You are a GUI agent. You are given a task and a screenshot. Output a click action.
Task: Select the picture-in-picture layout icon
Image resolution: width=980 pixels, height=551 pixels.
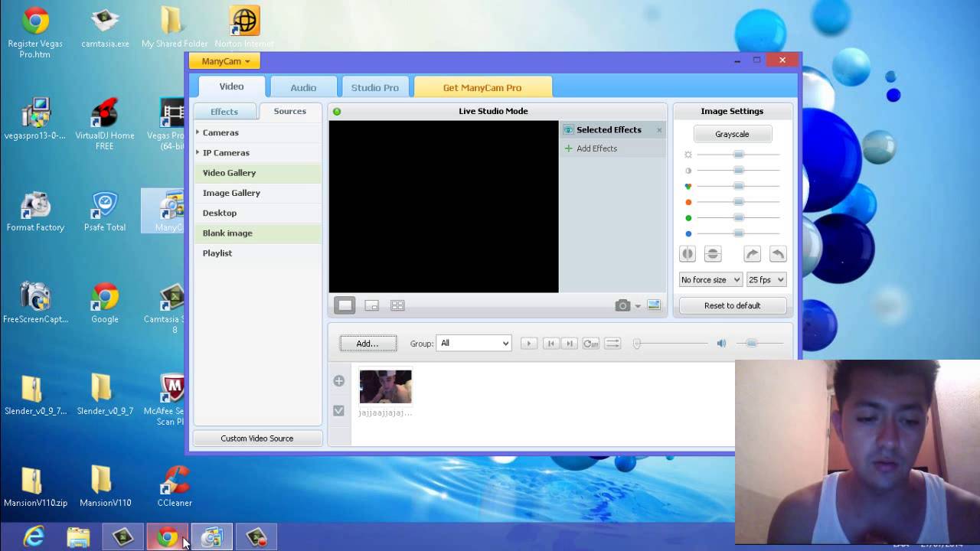coord(372,305)
